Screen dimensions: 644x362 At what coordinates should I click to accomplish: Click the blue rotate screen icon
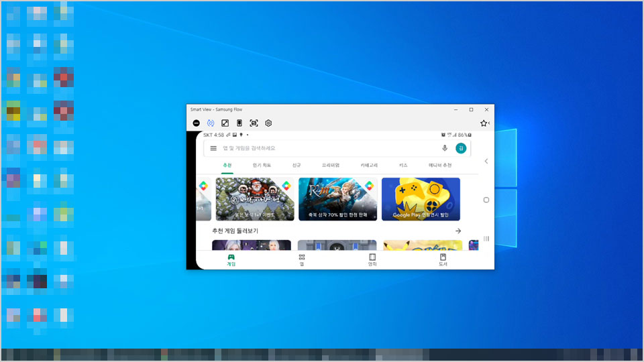tap(211, 123)
